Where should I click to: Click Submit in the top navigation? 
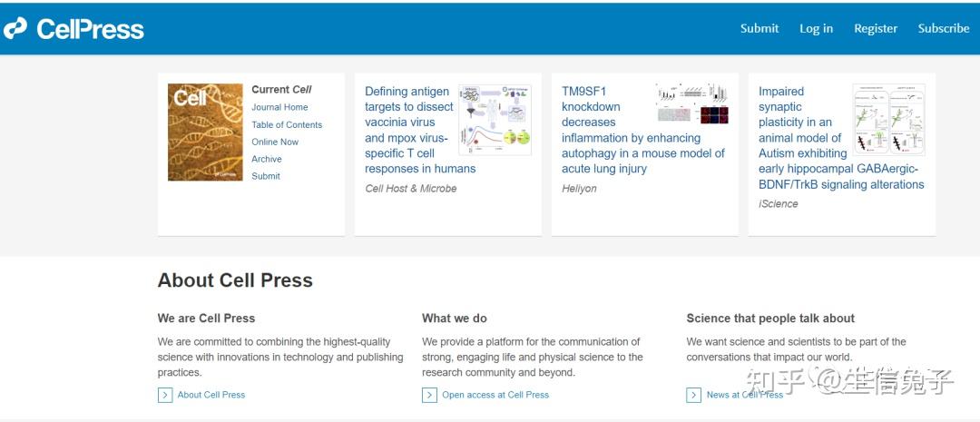(759, 28)
